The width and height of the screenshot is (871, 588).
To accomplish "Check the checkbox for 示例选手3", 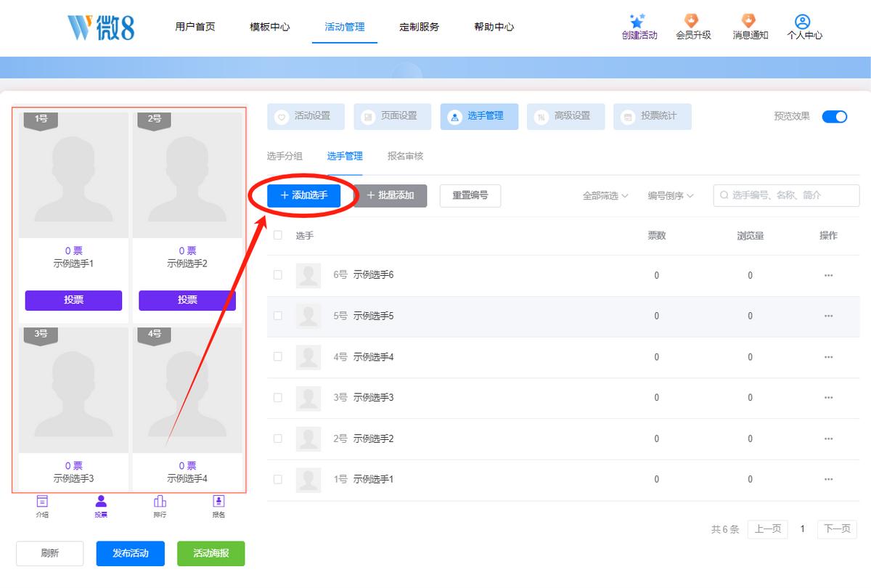I will 277,398.
